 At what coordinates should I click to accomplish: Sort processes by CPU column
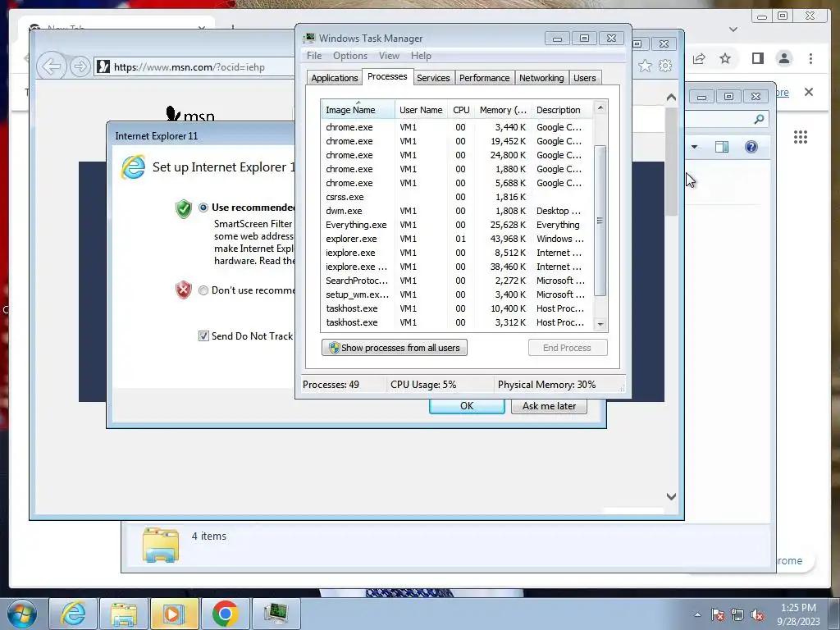coord(461,110)
